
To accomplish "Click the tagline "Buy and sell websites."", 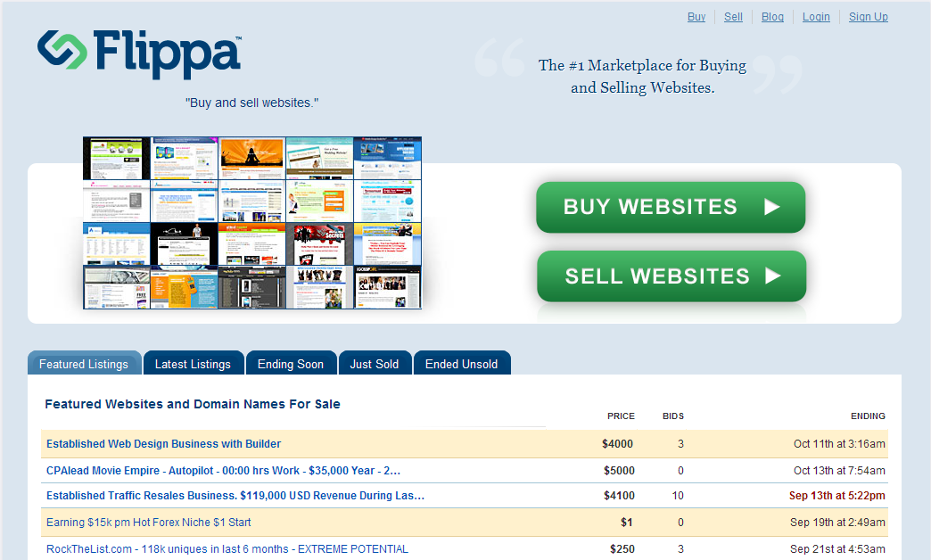I will point(251,103).
